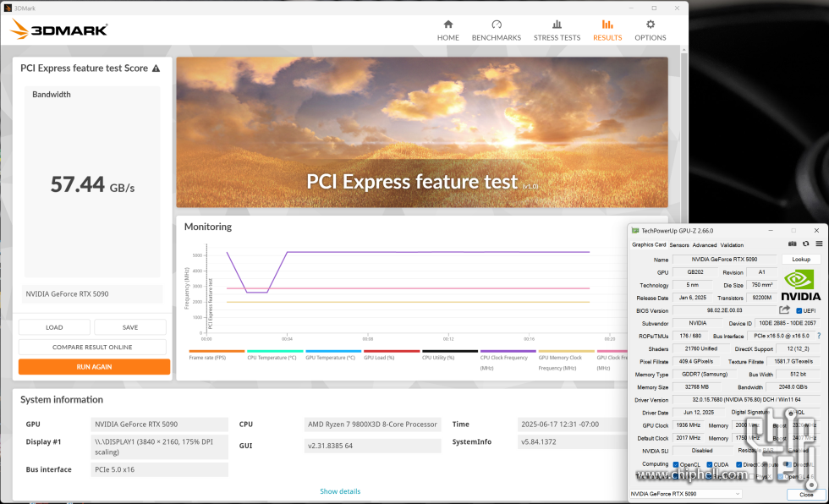
Task: Click the Driver Version field in GPU-Z
Action: 746,400
